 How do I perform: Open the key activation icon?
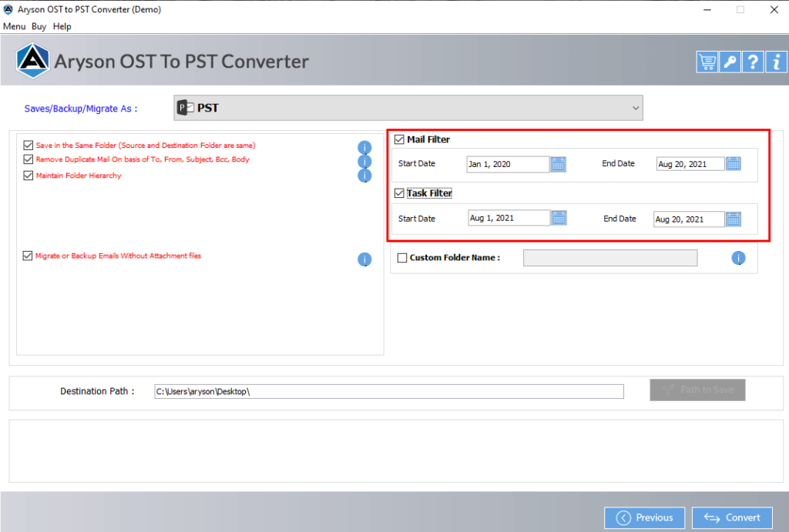click(730, 62)
